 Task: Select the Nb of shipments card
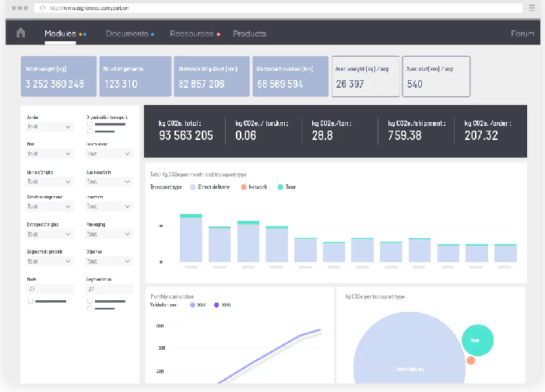[135, 76]
